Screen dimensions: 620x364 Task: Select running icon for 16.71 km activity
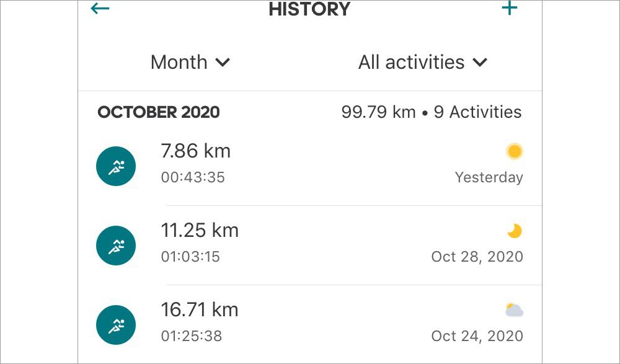116,325
